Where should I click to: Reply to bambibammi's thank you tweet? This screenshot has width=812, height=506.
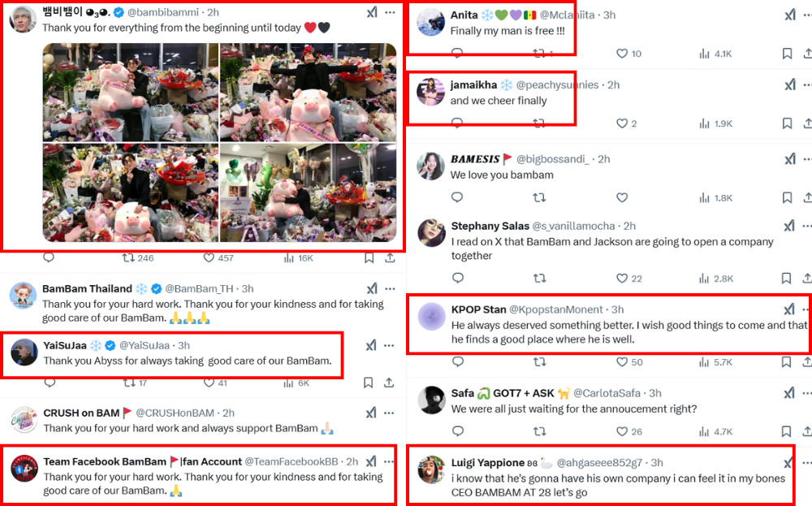(49, 258)
